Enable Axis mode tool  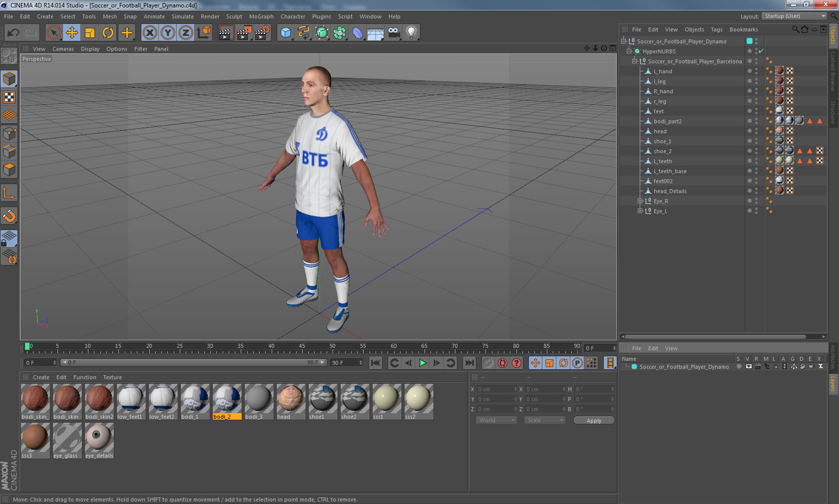[x=9, y=193]
